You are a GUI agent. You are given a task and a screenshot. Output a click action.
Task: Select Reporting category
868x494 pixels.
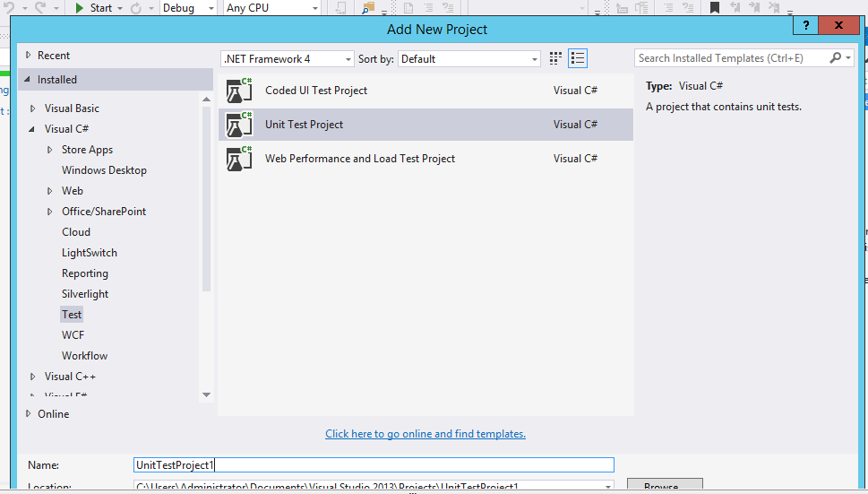tap(85, 273)
